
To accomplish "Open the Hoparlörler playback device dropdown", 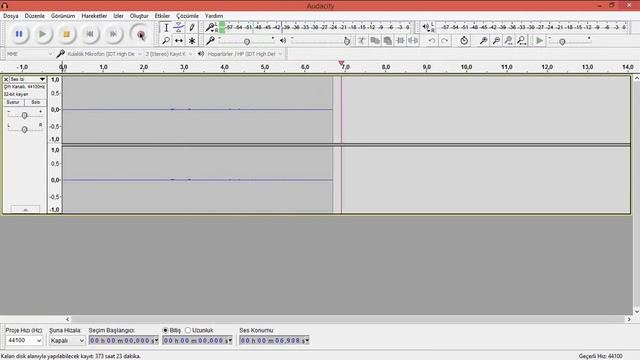I will click(244, 54).
